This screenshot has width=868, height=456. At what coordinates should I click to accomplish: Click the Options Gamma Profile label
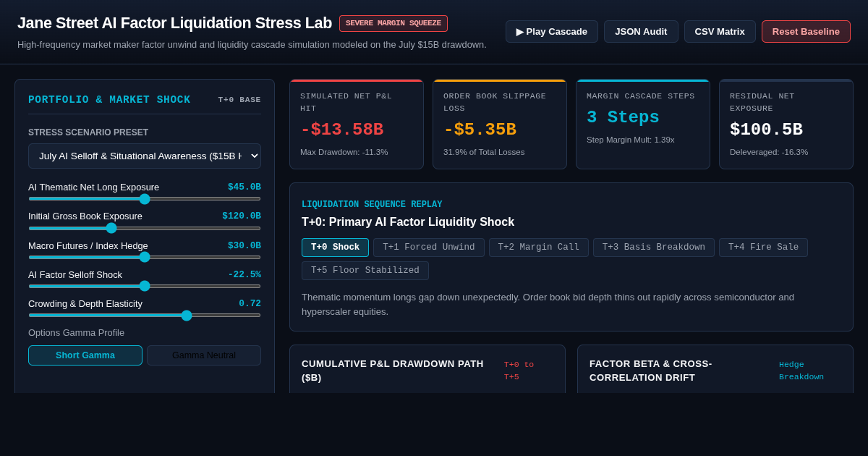(x=76, y=333)
